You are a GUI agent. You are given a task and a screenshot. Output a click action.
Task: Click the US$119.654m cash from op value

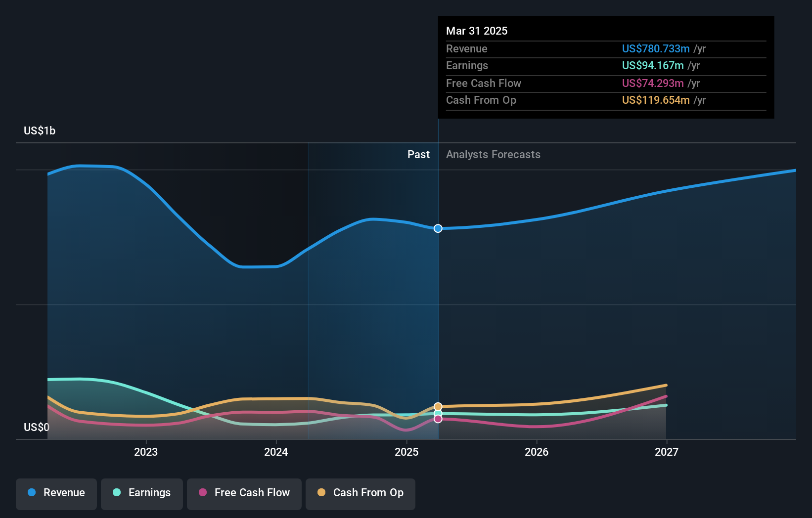[x=656, y=100]
